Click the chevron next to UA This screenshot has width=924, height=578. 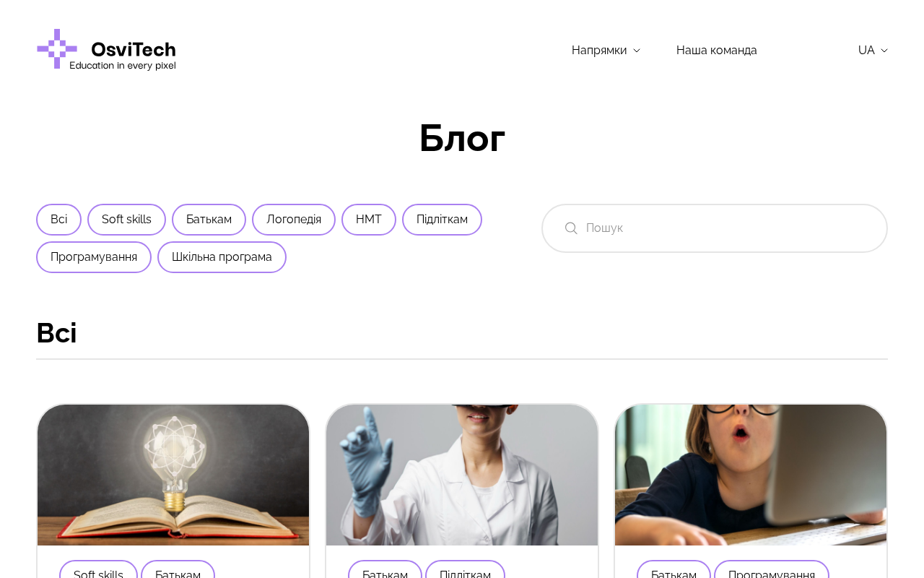[884, 51]
